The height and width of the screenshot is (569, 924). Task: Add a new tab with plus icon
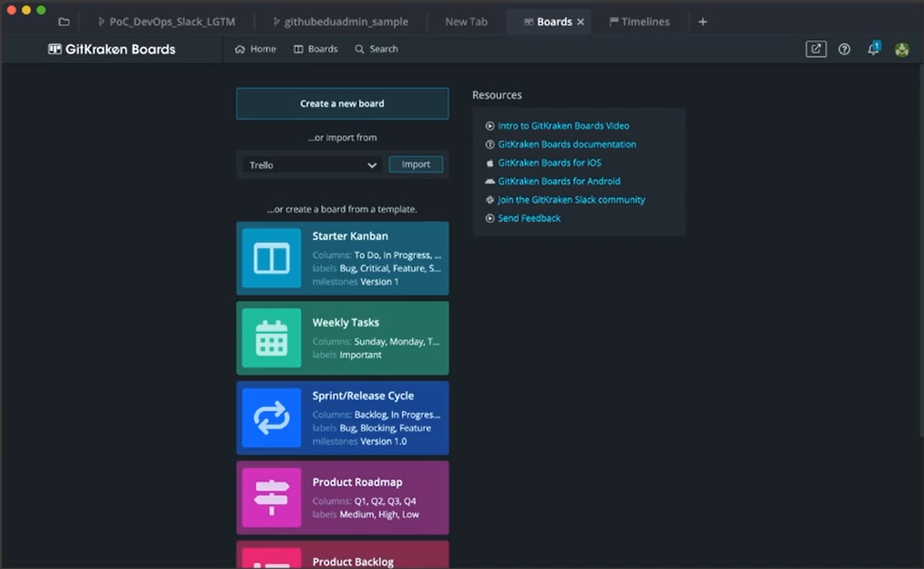[x=702, y=22]
